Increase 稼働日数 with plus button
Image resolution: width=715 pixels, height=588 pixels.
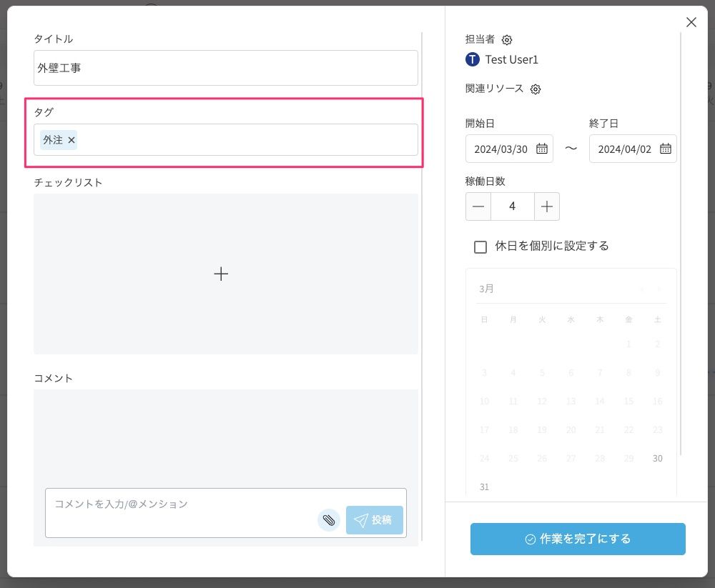pos(547,206)
